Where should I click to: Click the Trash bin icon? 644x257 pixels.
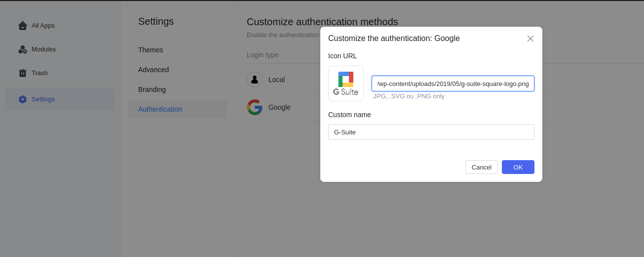22,73
